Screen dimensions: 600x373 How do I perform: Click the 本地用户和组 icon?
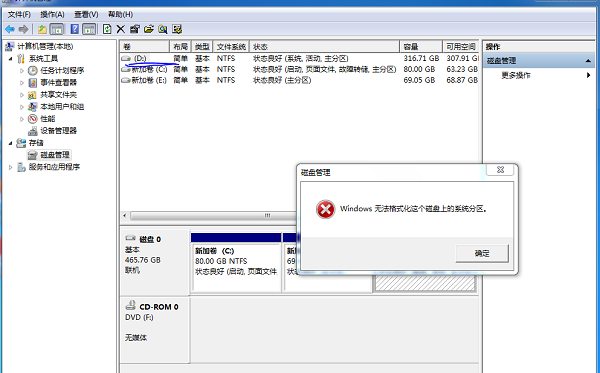pos(33,107)
